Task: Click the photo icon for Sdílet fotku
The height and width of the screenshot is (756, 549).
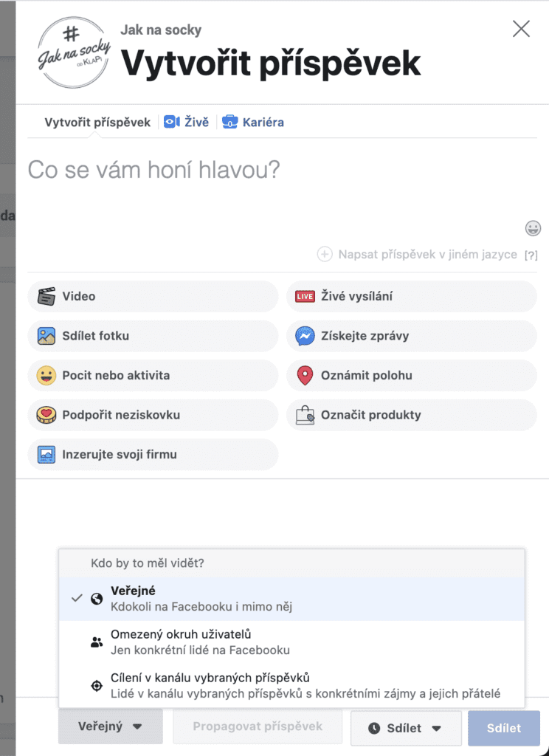Action: pyautogui.click(x=46, y=337)
